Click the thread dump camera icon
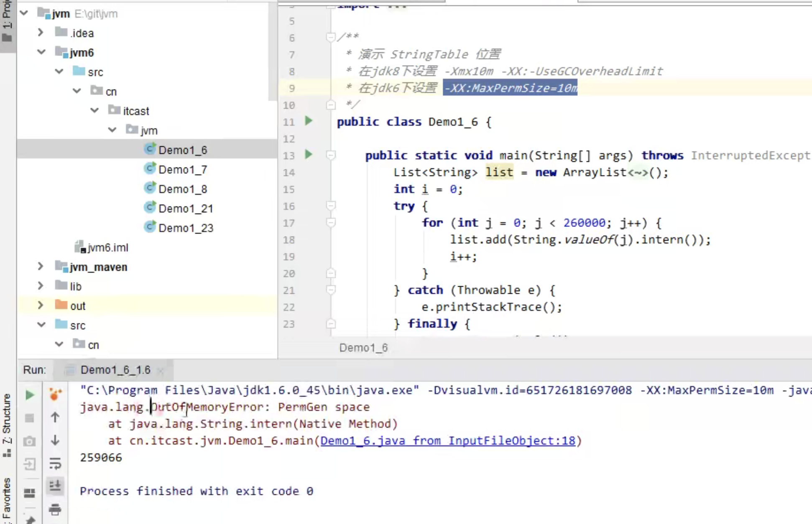The height and width of the screenshot is (524, 812). (x=29, y=441)
